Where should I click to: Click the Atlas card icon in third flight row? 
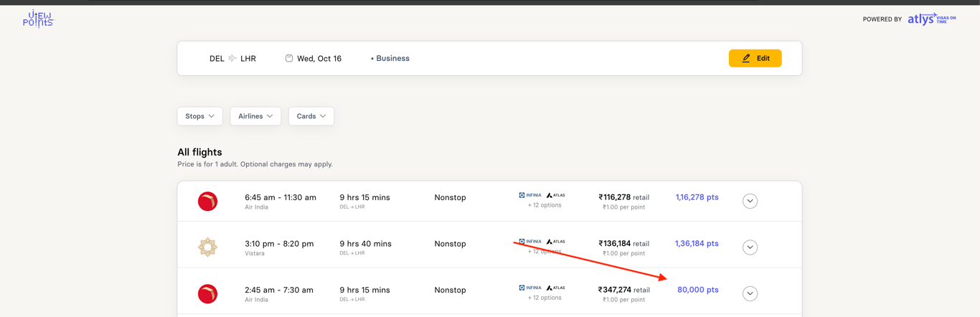click(556, 288)
